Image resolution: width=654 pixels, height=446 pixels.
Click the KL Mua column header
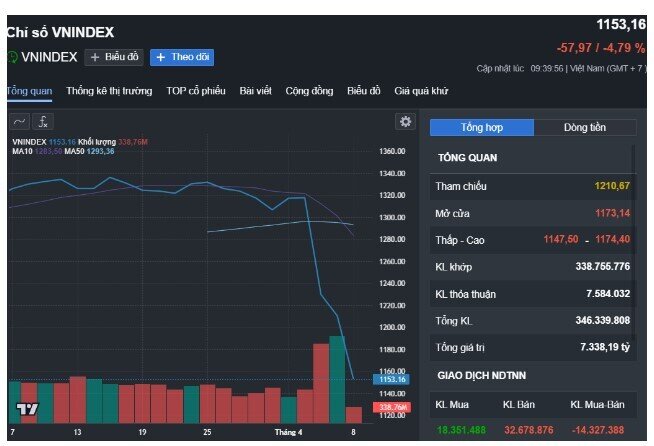(452, 404)
